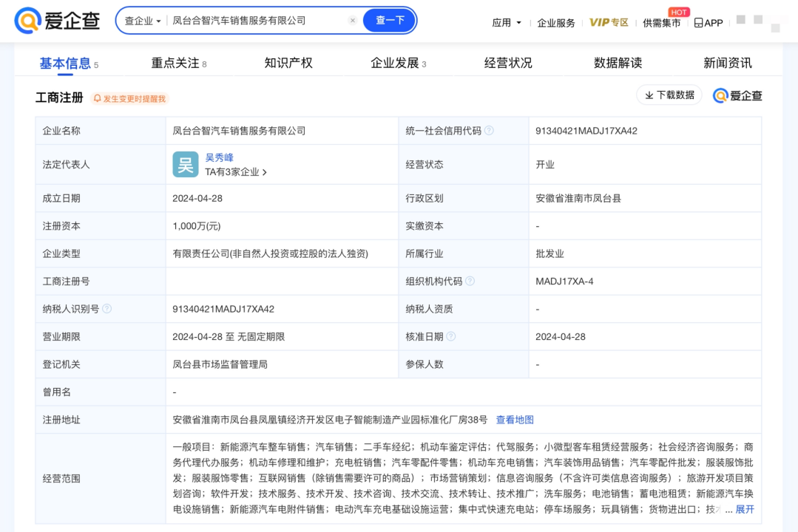Click the 工商注册 section heading
The height and width of the screenshot is (532, 798).
coord(59,98)
